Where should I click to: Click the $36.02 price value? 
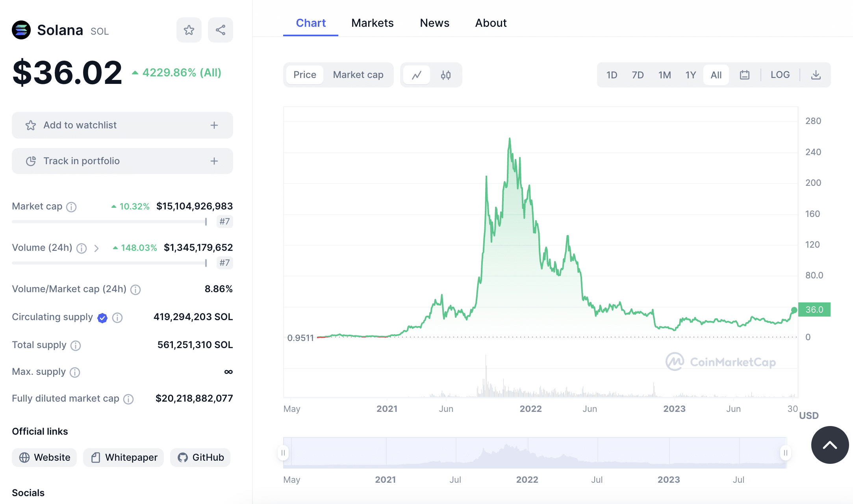click(x=67, y=73)
